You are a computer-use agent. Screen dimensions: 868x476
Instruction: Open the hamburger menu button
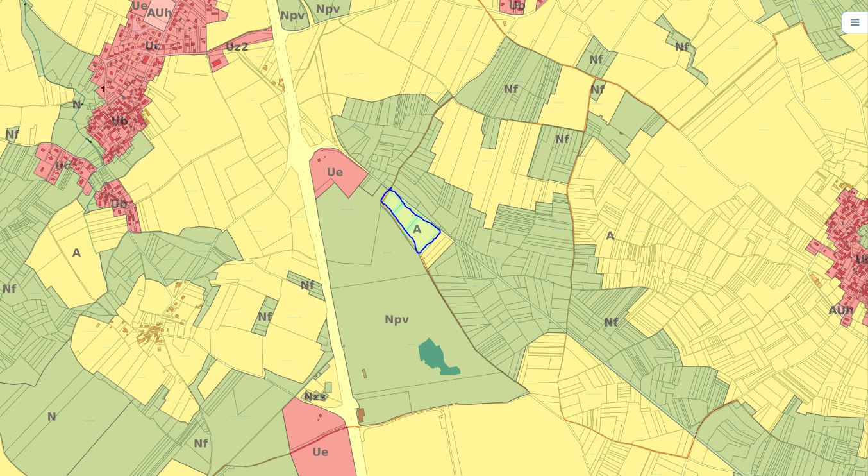point(855,22)
